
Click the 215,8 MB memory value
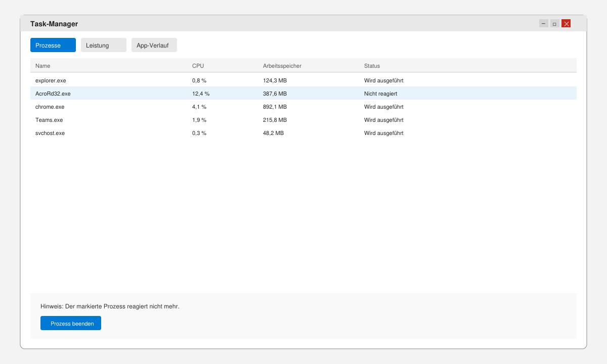point(275,120)
